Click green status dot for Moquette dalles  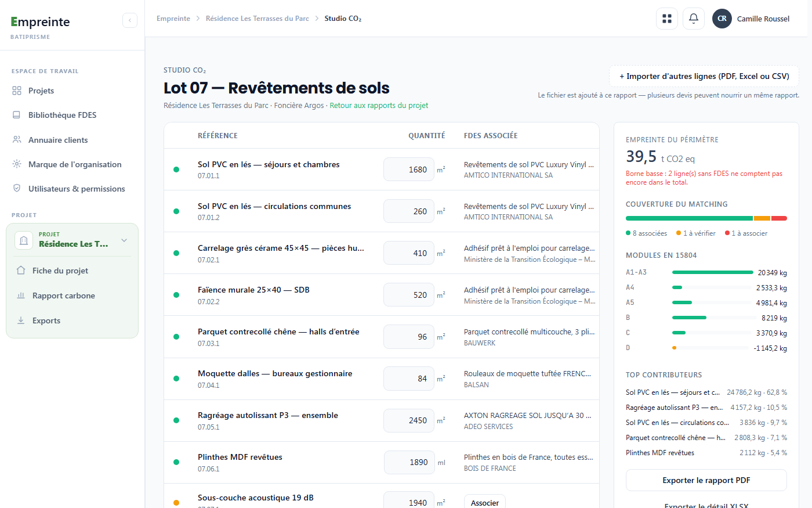coord(176,379)
